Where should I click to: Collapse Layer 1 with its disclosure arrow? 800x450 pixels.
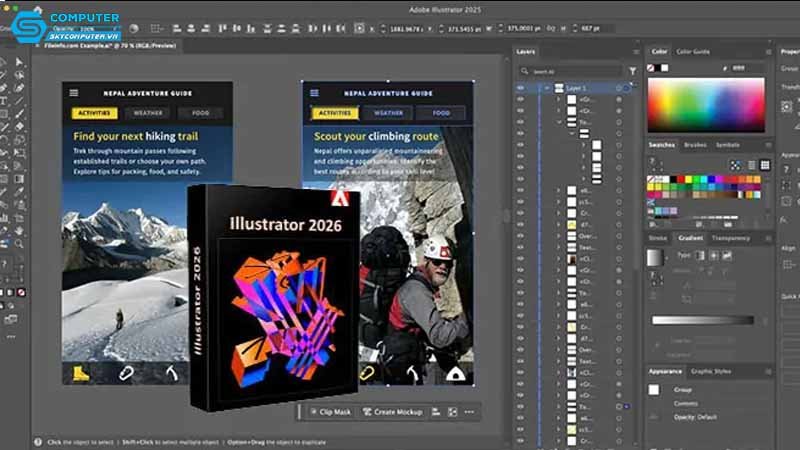pyautogui.click(x=547, y=88)
